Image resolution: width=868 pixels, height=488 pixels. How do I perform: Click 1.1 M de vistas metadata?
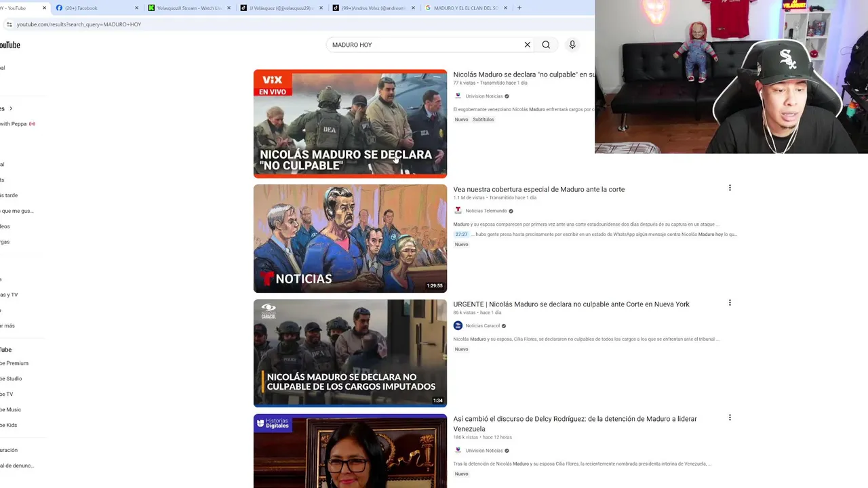(469, 198)
